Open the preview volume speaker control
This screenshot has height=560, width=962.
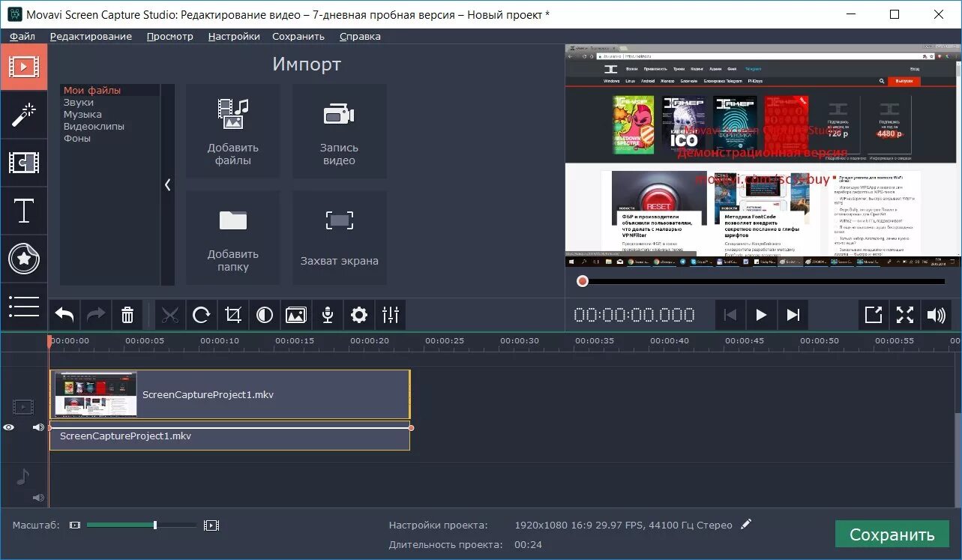point(937,315)
